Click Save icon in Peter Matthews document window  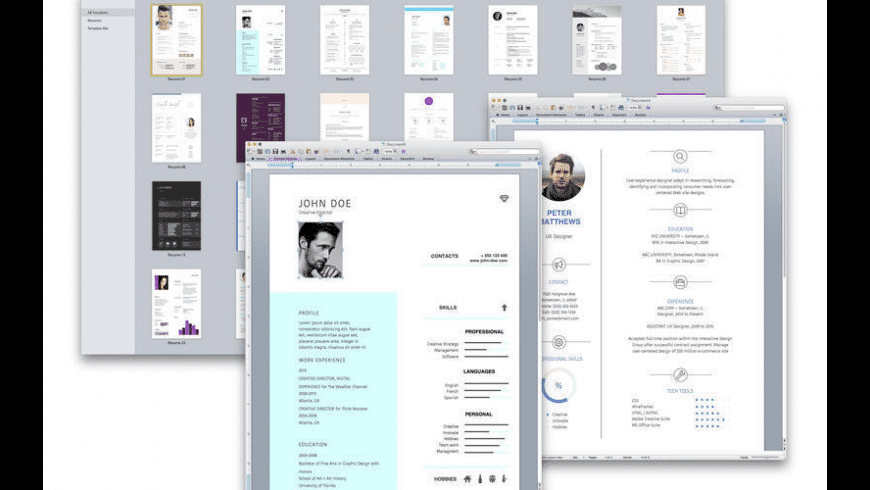520,108
